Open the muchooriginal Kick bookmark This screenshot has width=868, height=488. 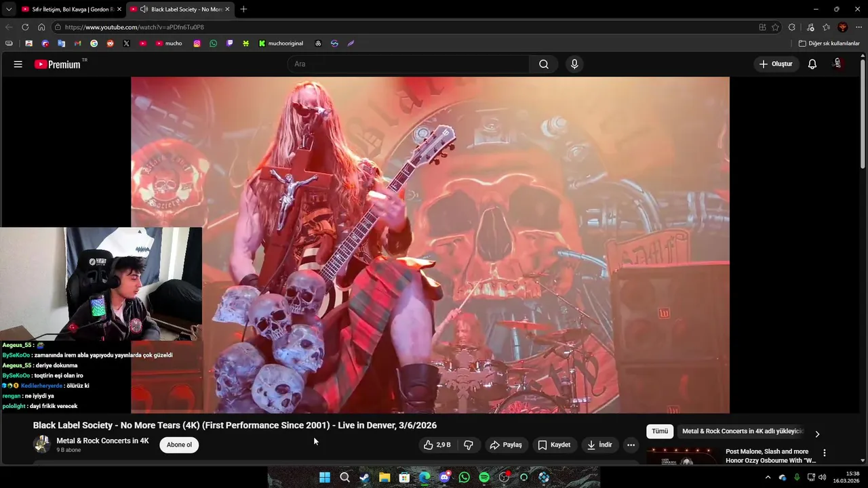pos(281,43)
